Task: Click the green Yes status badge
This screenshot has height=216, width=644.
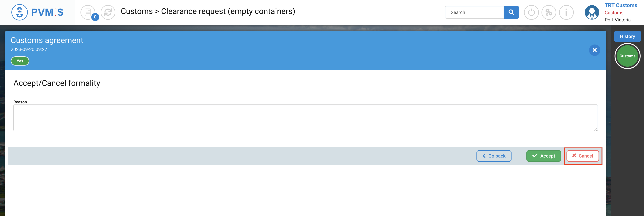Action: [x=20, y=61]
